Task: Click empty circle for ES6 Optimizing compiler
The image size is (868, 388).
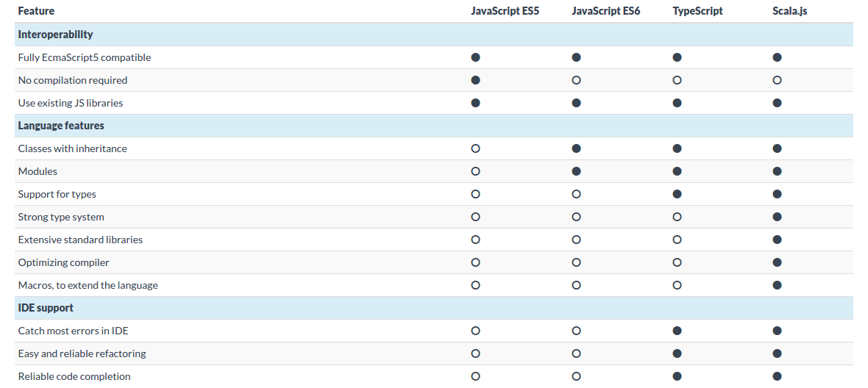Action: pyautogui.click(x=576, y=262)
